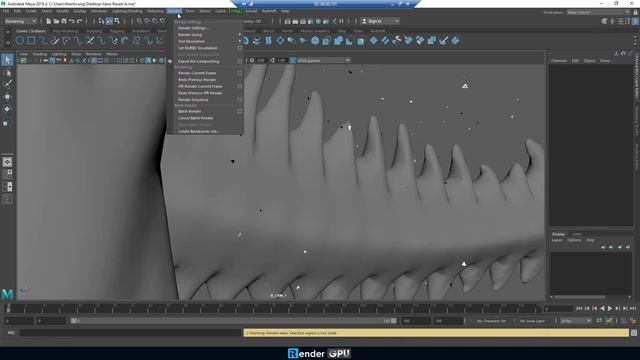Open the Workspace Maya Classic dropdown
This screenshot has width=640, height=360.
pyautogui.click(x=598, y=12)
